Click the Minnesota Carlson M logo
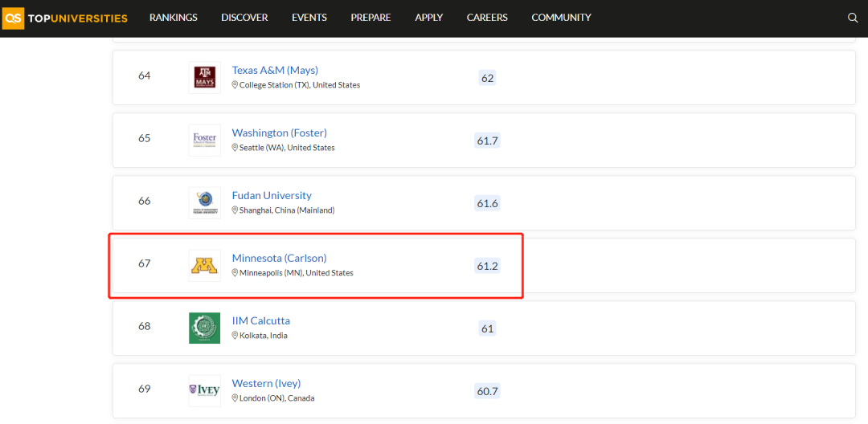 [204, 265]
